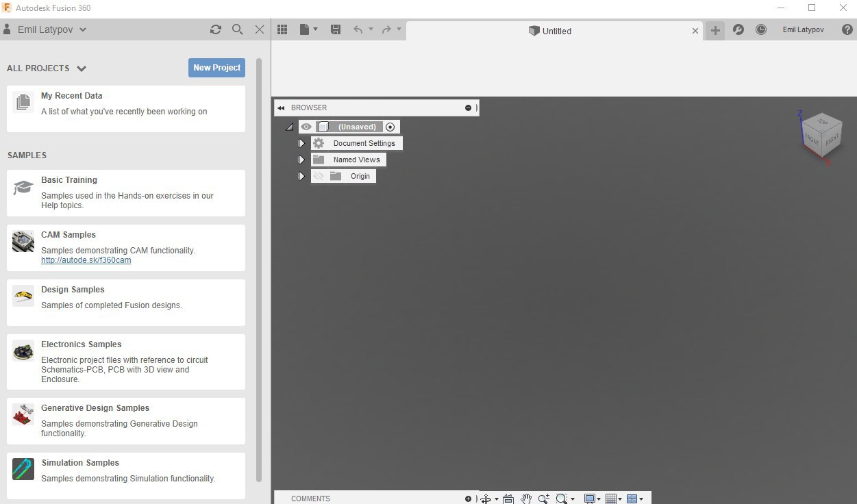Follow the autode.sk/f360cam link
857x504 pixels.
tap(86, 260)
